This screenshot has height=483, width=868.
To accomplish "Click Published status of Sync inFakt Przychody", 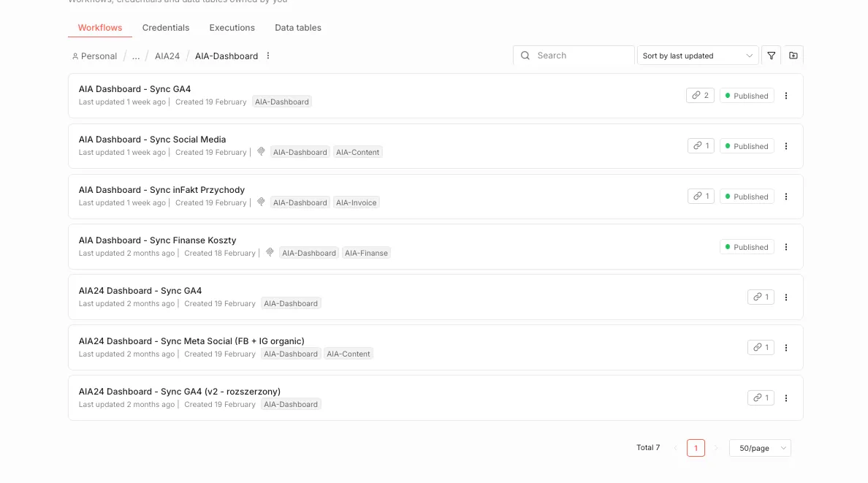I will click(x=747, y=197).
